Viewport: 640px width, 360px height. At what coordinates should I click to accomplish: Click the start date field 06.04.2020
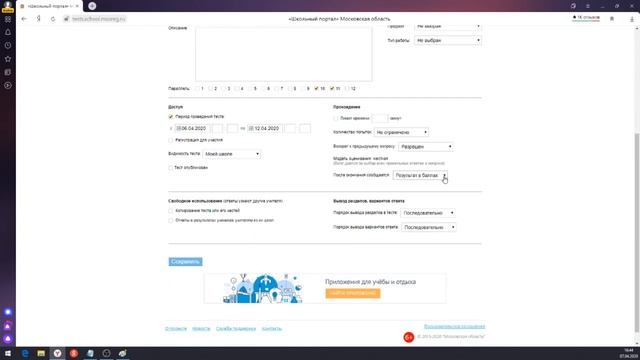(x=192, y=128)
